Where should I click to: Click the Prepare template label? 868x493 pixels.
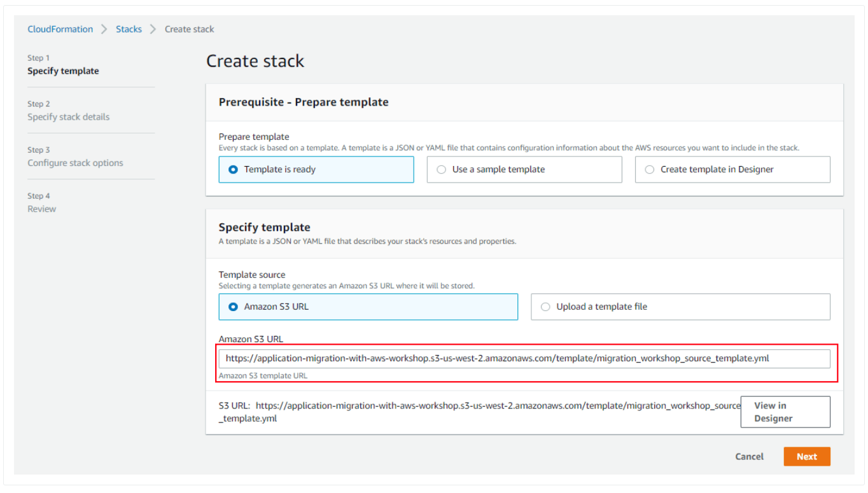click(254, 137)
